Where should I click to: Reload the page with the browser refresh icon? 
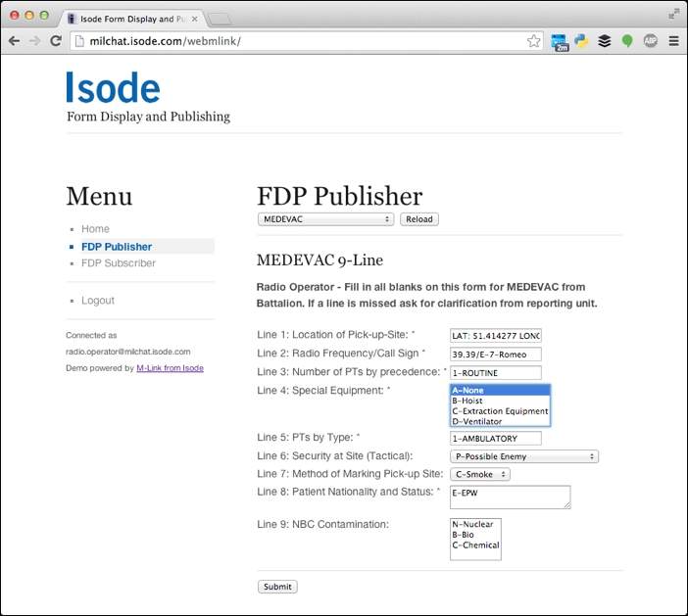point(56,41)
